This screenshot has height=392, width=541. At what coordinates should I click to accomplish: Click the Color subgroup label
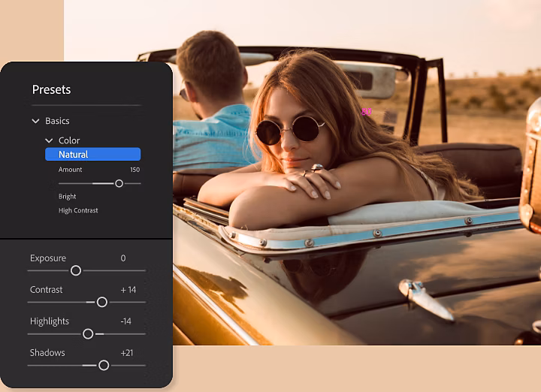[69, 140]
